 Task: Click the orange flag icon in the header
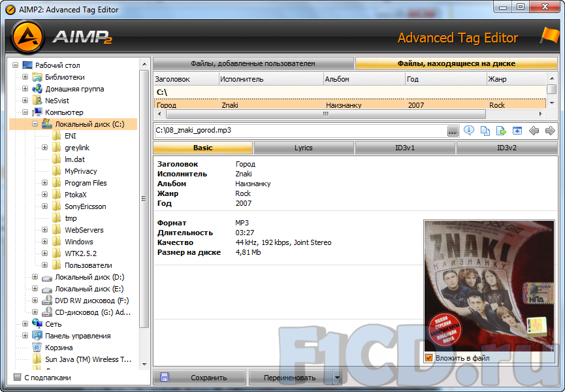tap(549, 35)
